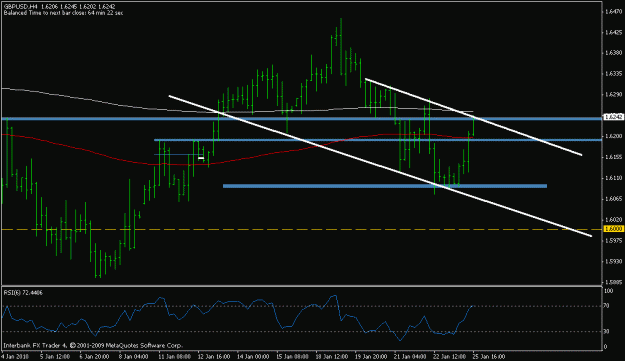The height and width of the screenshot is (361, 625).
Task: Select the 1.5885 price axis label
Action: point(613,282)
